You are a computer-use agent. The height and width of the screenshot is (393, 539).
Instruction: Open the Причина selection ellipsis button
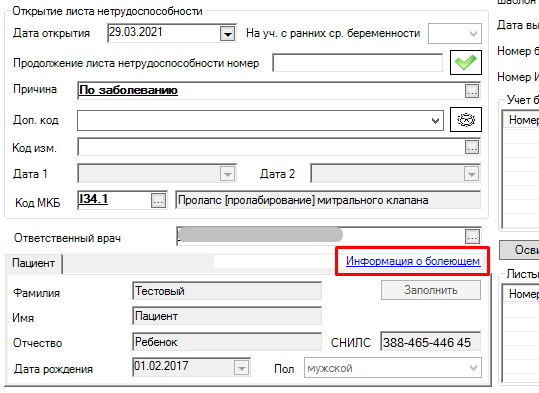coord(472,91)
